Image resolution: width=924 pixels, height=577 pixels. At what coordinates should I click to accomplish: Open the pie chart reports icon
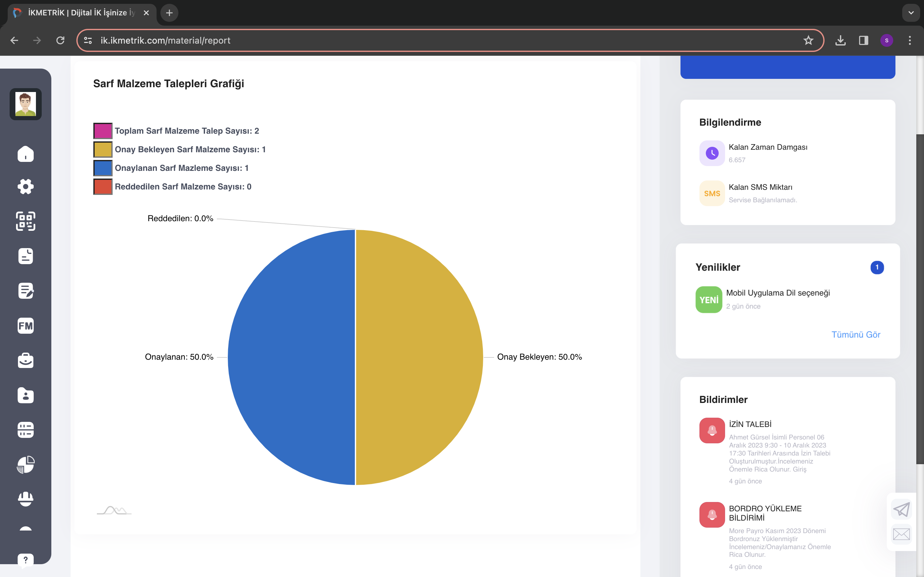pos(26,464)
